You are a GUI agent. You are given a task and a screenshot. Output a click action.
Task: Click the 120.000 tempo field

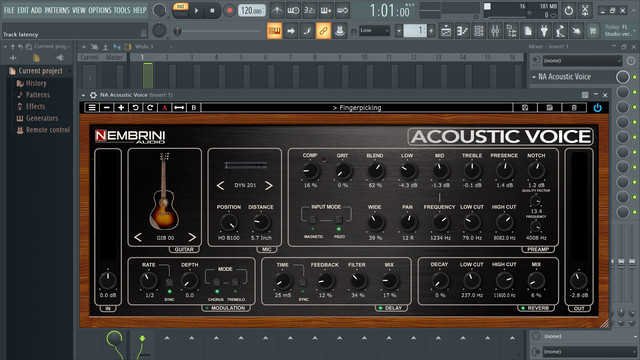(x=251, y=11)
